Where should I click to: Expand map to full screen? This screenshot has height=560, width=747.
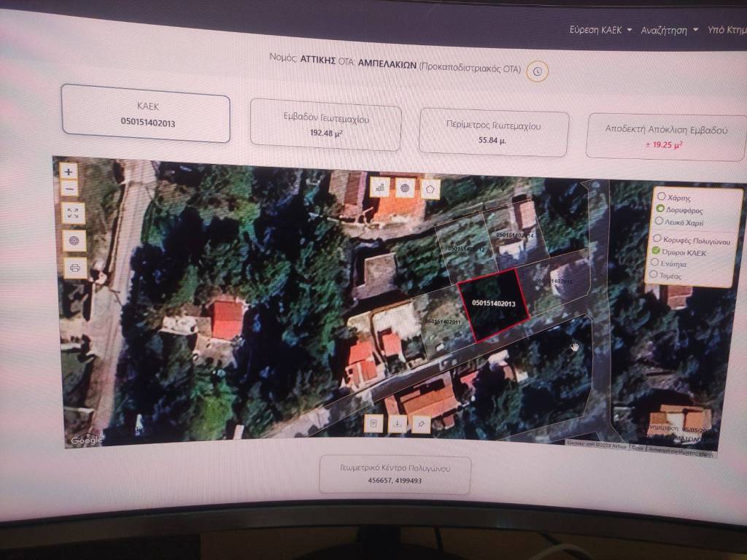pyautogui.click(x=72, y=213)
